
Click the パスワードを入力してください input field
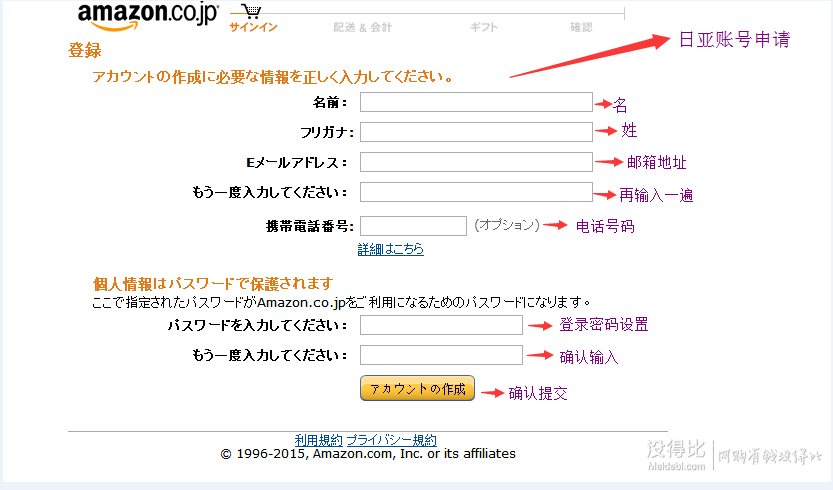pos(441,325)
